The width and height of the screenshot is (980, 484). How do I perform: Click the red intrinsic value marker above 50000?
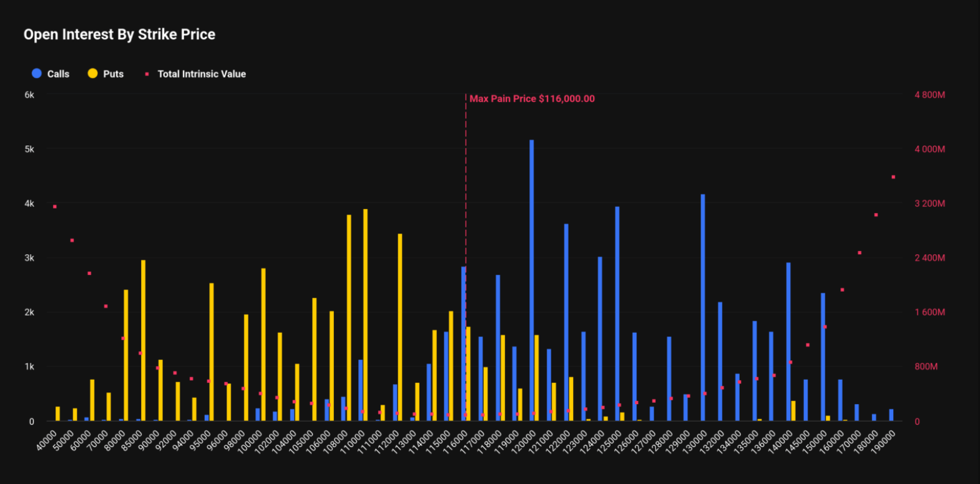click(x=72, y=240)
